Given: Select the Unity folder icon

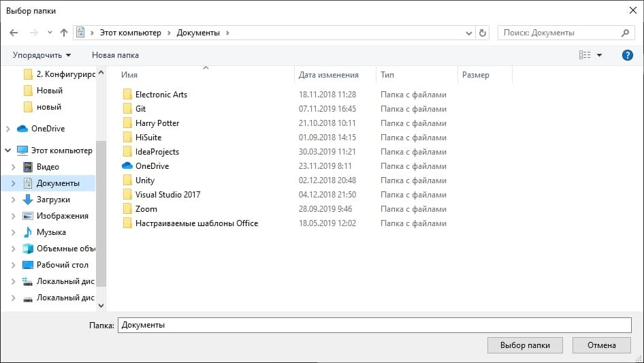Looking at the screenshot, I should click(127, 180).
